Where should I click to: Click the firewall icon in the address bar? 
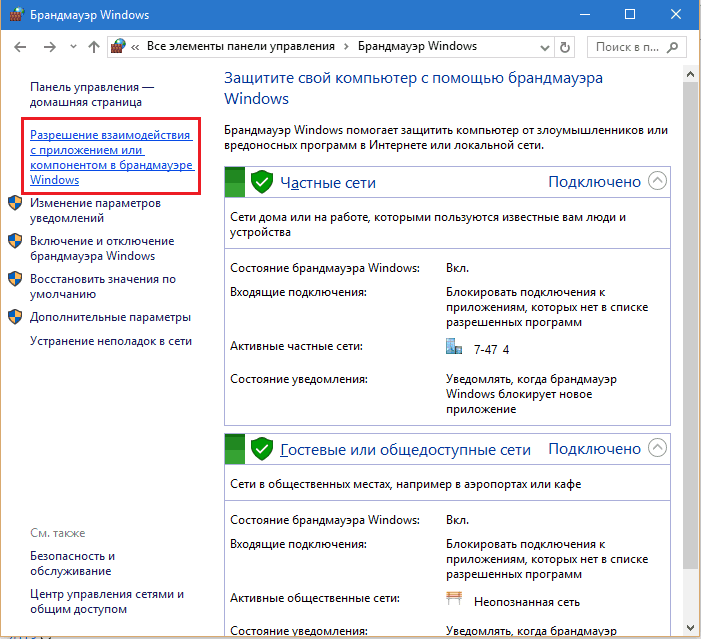pos(118,46)
